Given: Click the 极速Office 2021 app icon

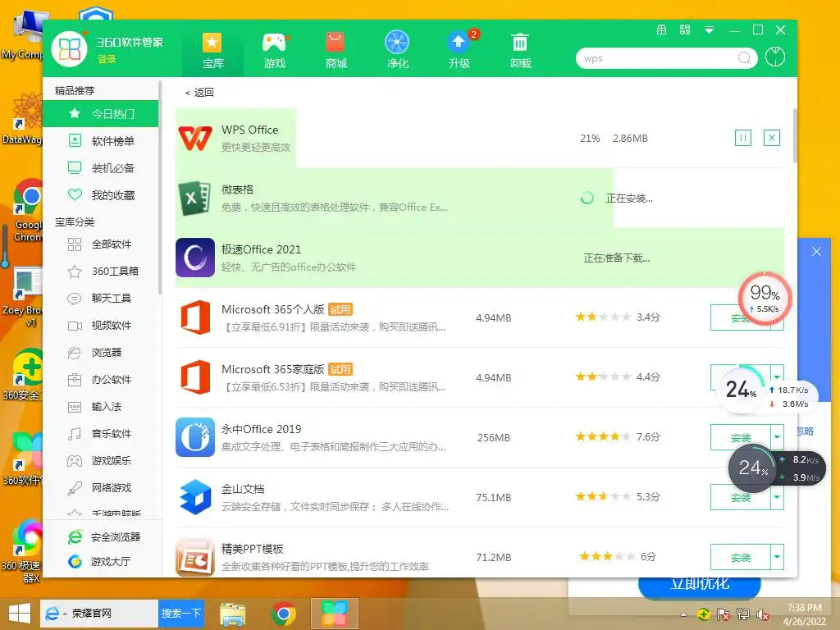Looking at the screenshot, I should [x=195, y=258].
